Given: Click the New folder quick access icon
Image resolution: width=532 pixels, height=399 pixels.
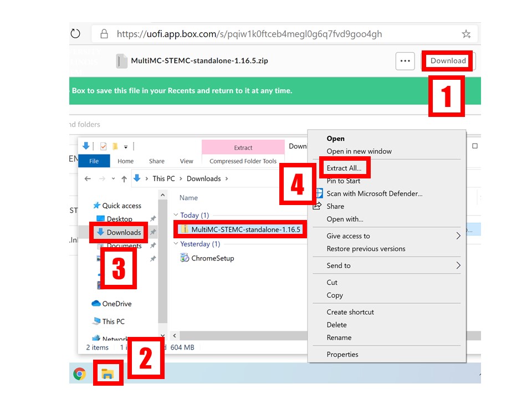Looking at the screenshot, I should pyautogui.click(x=115, y=146).
